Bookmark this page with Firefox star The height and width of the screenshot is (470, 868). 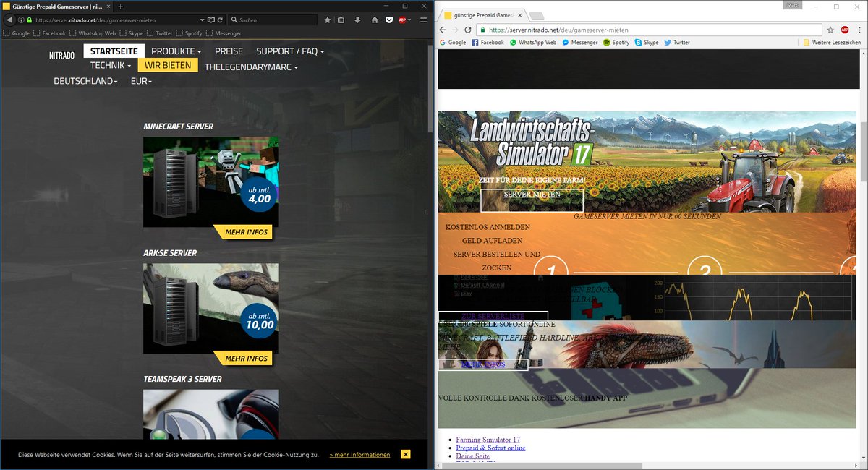tap(328, 20)
